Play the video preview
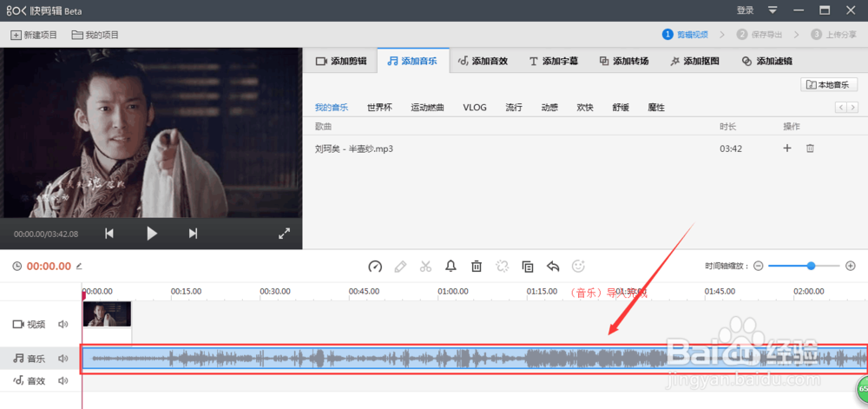This screenshot has height=409, width=868. tap(152, 234)
